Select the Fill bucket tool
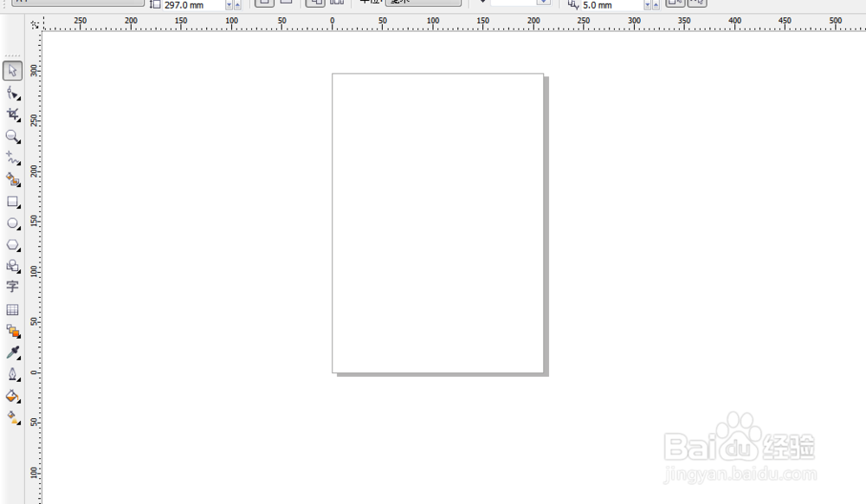The height and width of the screenshot is (504, 866). coord(13,397)
